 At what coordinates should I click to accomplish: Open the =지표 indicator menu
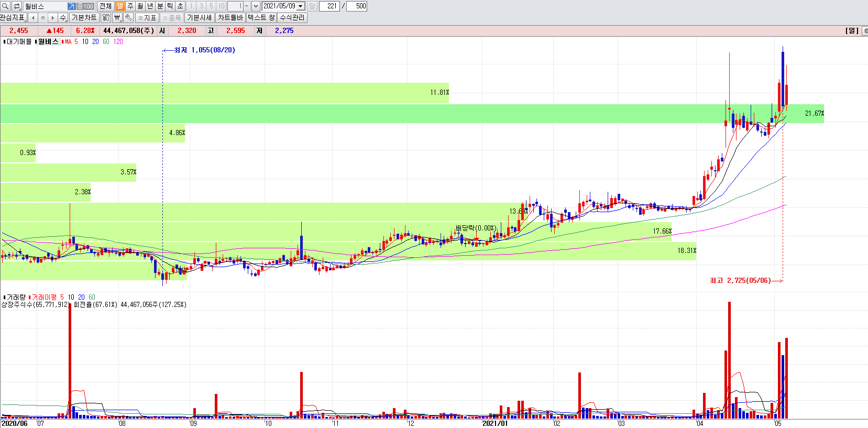[x=147, y=18]
